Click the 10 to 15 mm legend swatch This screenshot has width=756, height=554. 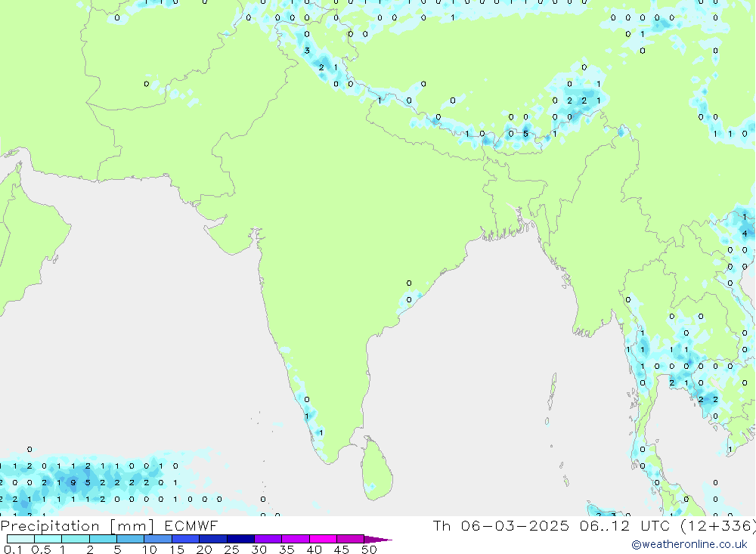point(158,539)
